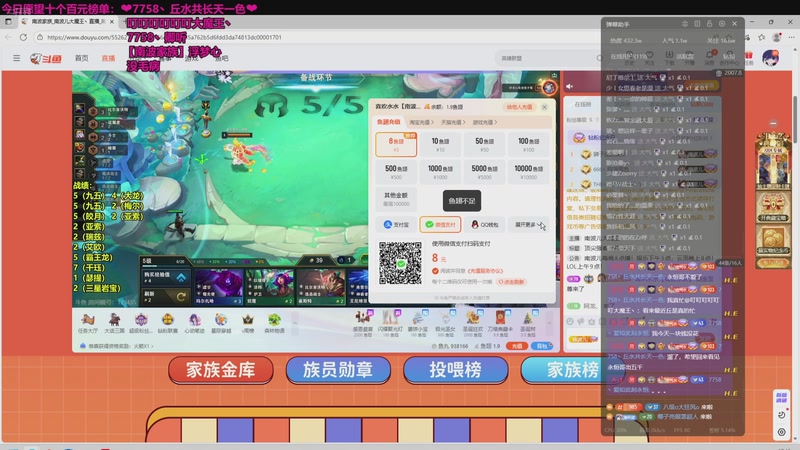
Task: Select the 500 鱼翅 recharge option
Action: point(396,172)
